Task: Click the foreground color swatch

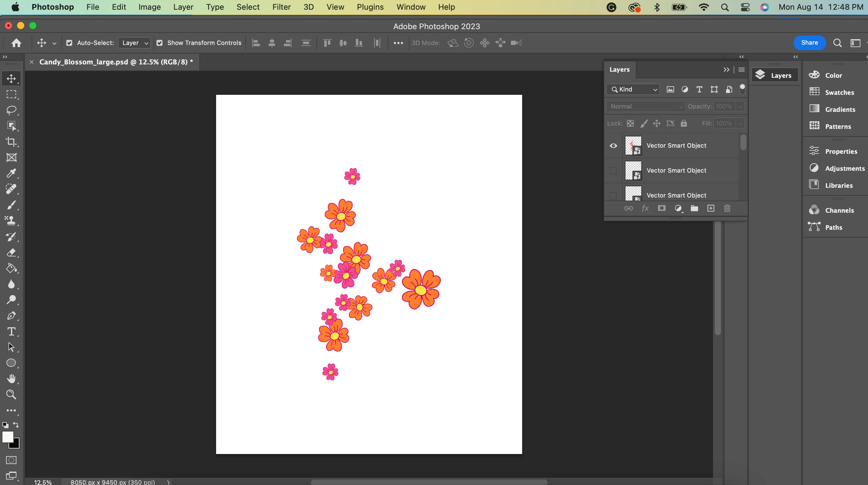Action: pyautogui.click(x=8, y=437)
